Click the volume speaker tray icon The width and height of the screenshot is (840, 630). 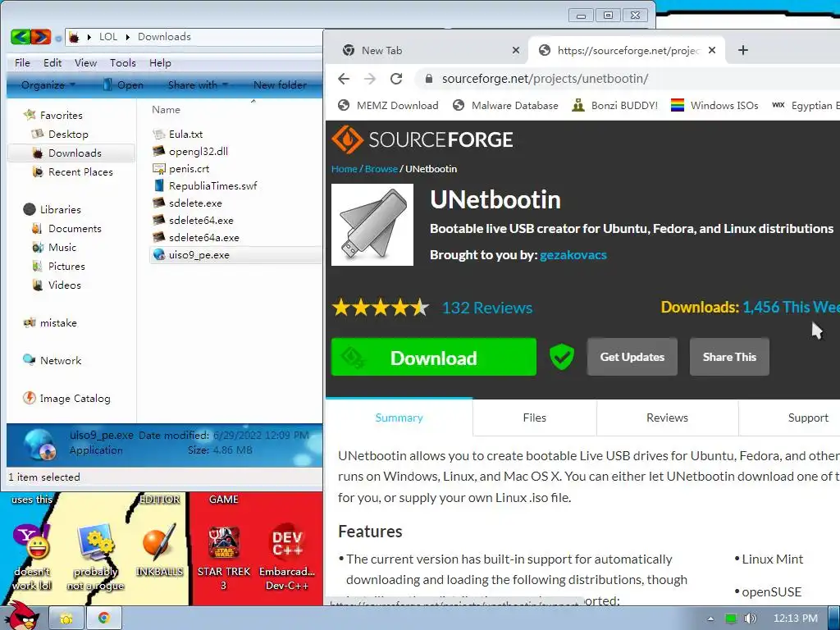coord(750,619)
